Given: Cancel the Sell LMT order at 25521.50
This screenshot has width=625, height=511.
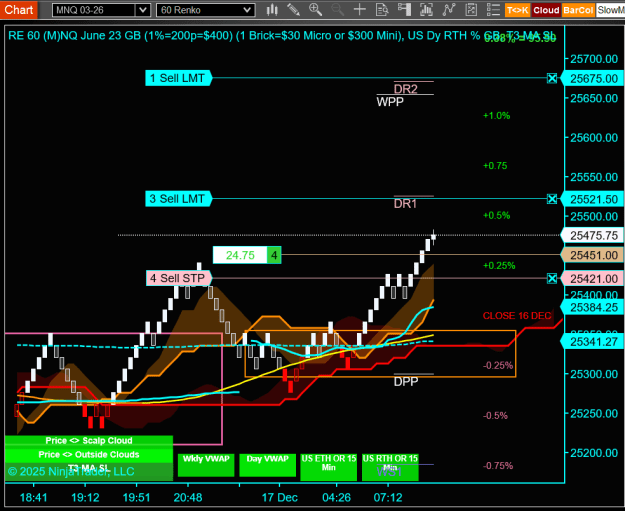Looking at the screenshot, I should (552, 199).
